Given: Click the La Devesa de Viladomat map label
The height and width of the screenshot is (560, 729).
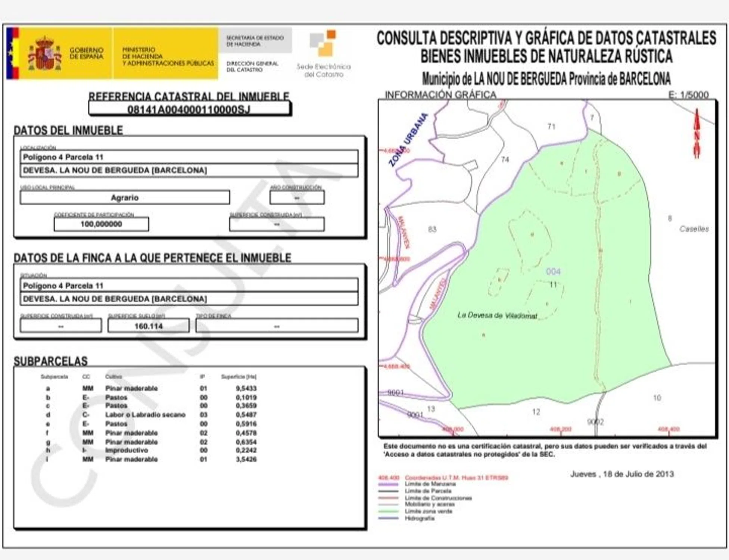Looking at the screenshot, I should pyautogui.click(x=497, y=315).
